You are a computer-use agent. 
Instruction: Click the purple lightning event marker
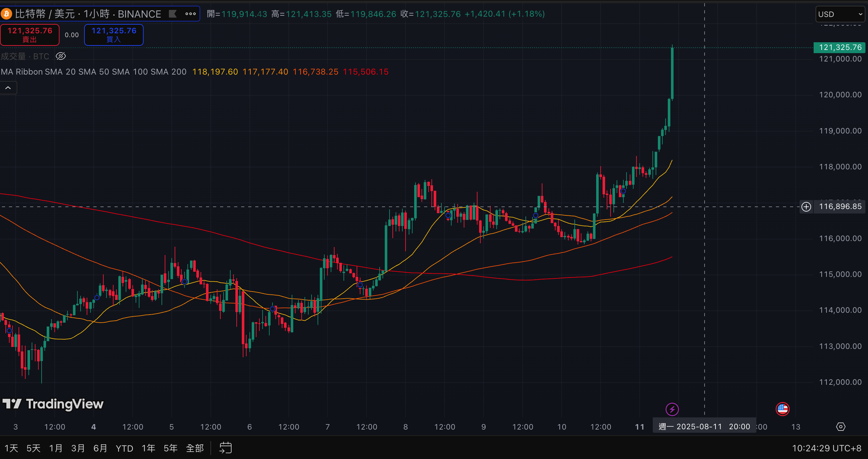coord(672,409)
